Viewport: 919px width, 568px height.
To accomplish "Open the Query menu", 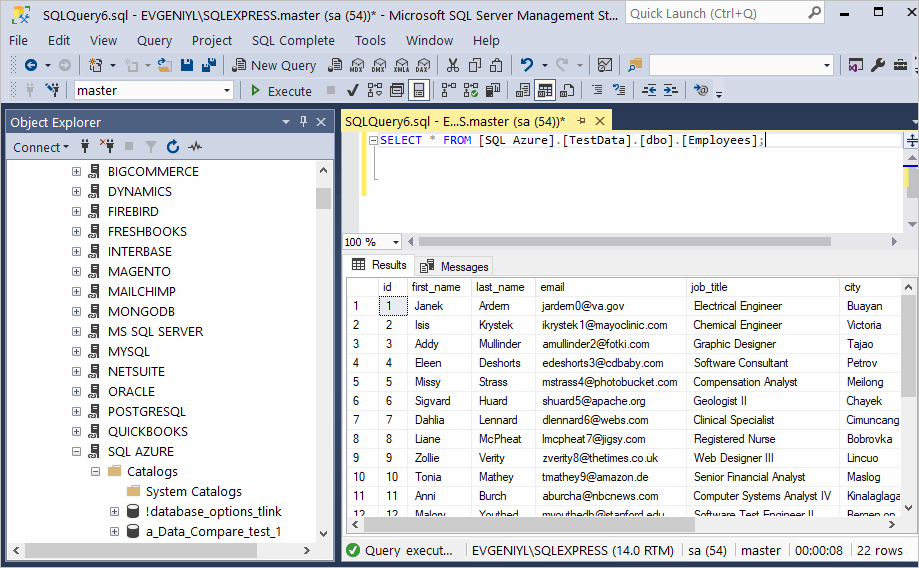I will (154, 40).
